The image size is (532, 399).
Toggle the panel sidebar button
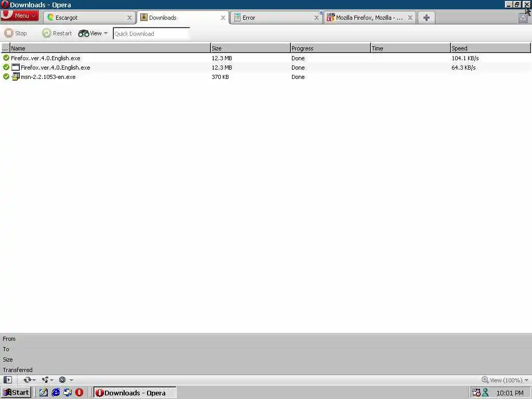tap(8, 380)
